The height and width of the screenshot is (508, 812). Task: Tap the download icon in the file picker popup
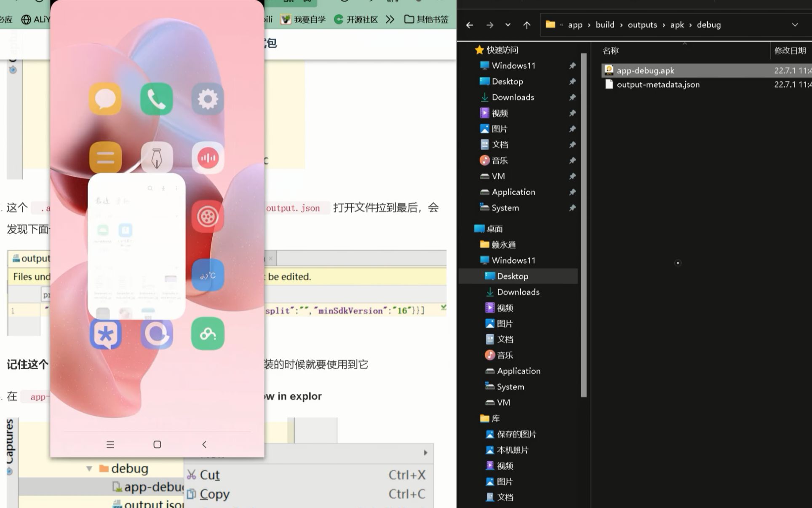tap(163, 188)
